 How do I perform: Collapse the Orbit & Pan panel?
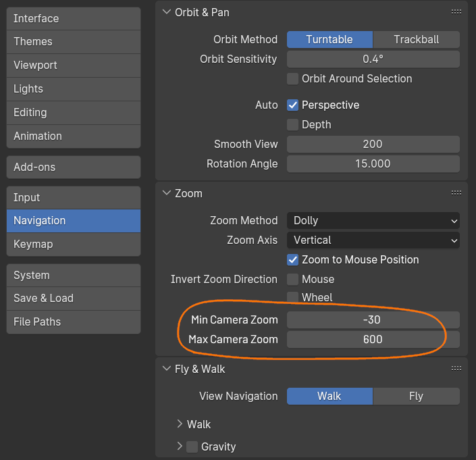167,12
